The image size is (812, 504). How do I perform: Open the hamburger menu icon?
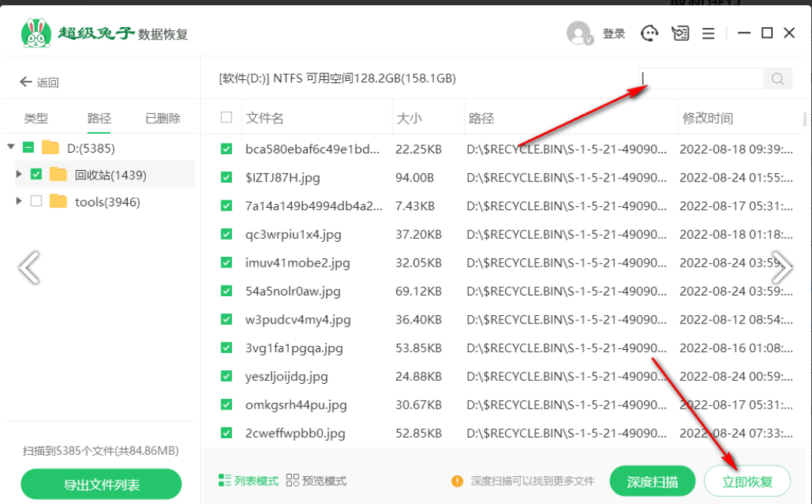coord(708,34)
